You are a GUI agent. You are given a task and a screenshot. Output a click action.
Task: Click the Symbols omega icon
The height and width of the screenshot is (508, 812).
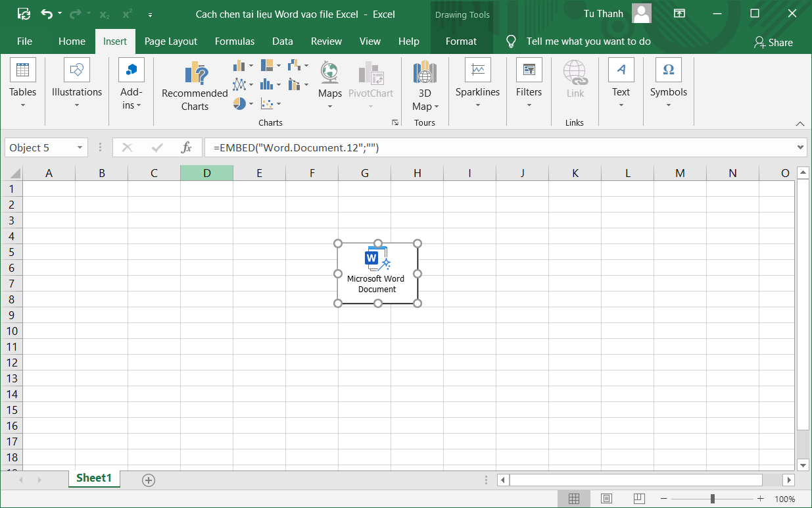coord(668,70)
